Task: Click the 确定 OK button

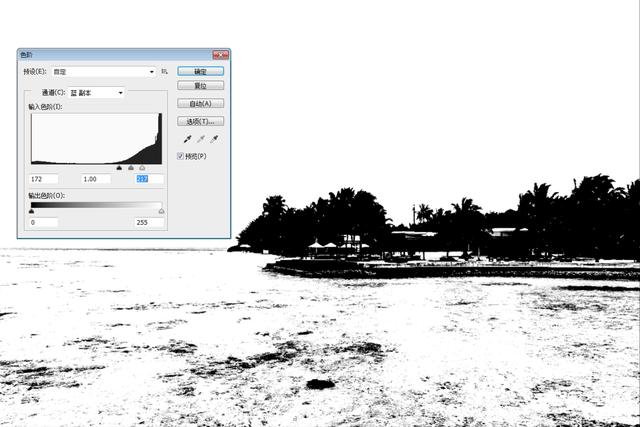Action: [x=200, y=71]
